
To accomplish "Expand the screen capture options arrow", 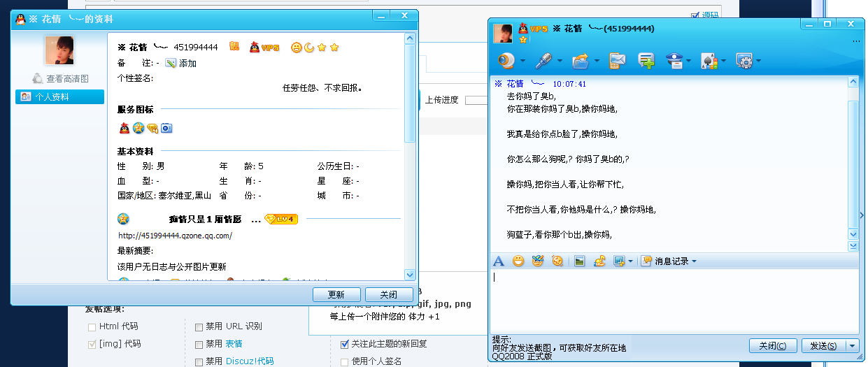I will click(x=630, y=262).
